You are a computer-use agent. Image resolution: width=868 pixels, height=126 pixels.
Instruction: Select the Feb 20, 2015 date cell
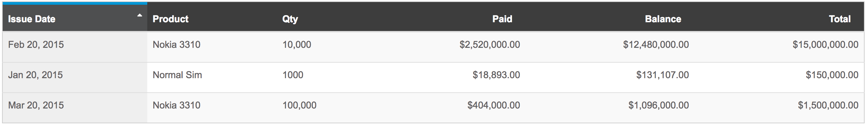75,47
